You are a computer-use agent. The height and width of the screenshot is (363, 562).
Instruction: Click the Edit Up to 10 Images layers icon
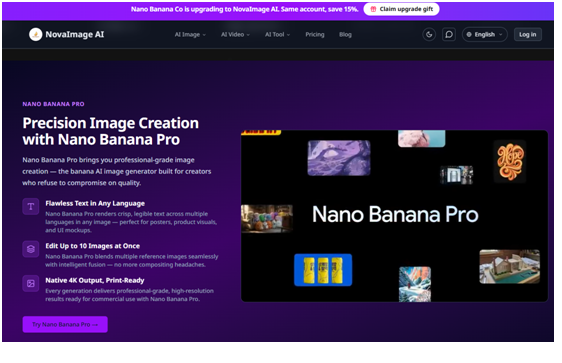(31, 249)
